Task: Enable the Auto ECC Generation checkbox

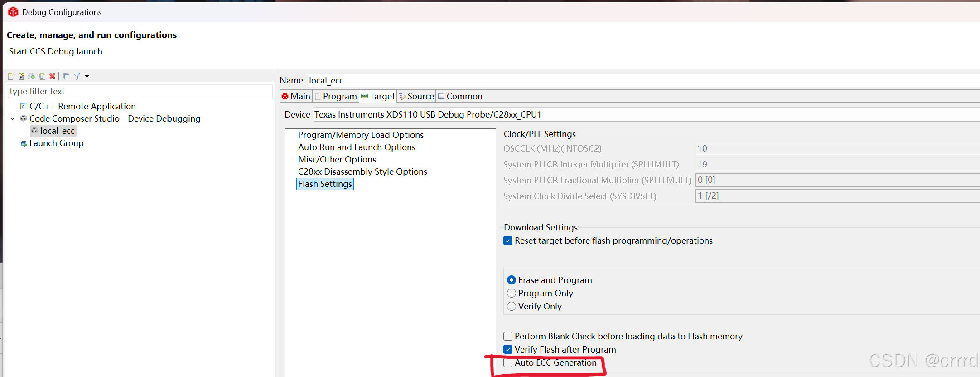Action: [508, 362]
